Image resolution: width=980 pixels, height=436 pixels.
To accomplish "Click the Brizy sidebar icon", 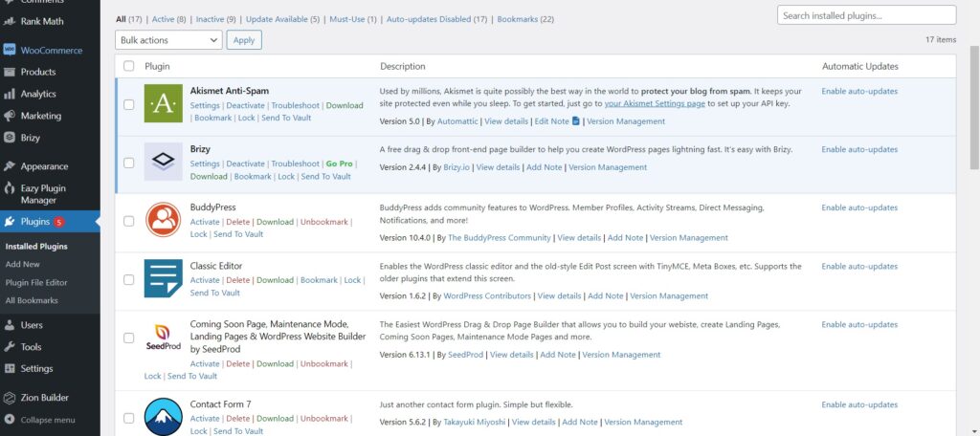I will coord(10,138).
